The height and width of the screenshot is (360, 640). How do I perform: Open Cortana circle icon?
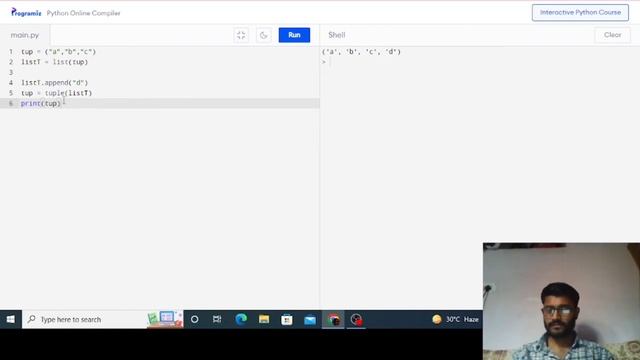(x=195, y=319)
